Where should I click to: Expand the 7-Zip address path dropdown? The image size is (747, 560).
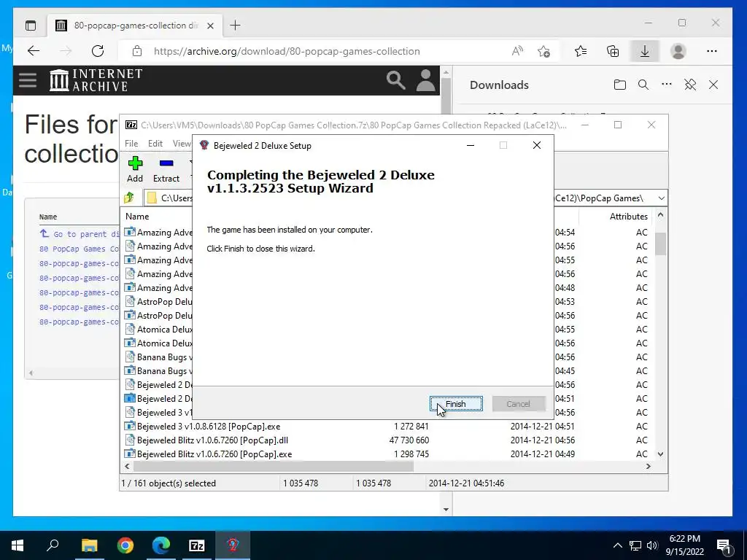coord(661,198)
